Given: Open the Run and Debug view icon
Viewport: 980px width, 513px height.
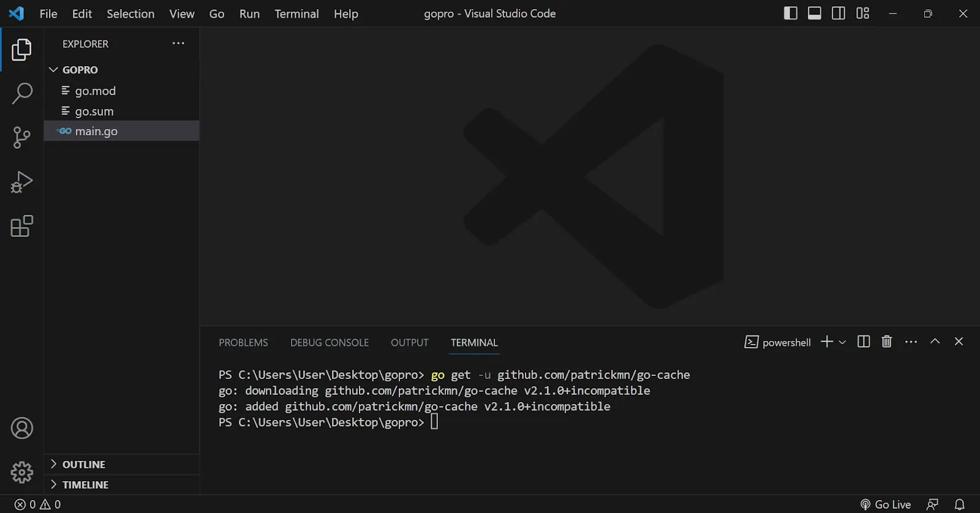Looking at the screenshot, I should (x=21, y=182).
